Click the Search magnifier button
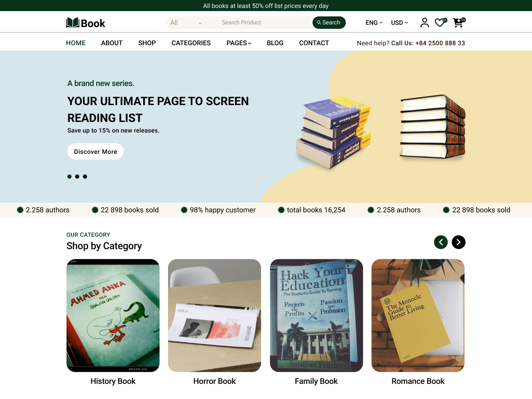532x399 pixels. tap(329, 22)
